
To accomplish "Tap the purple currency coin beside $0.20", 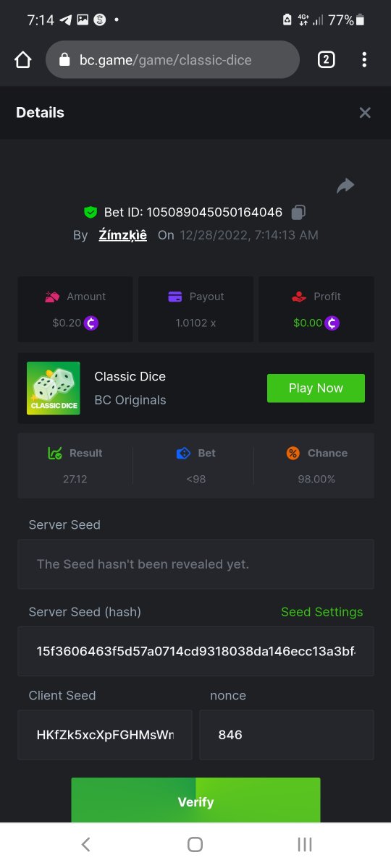I will point(91,323).
